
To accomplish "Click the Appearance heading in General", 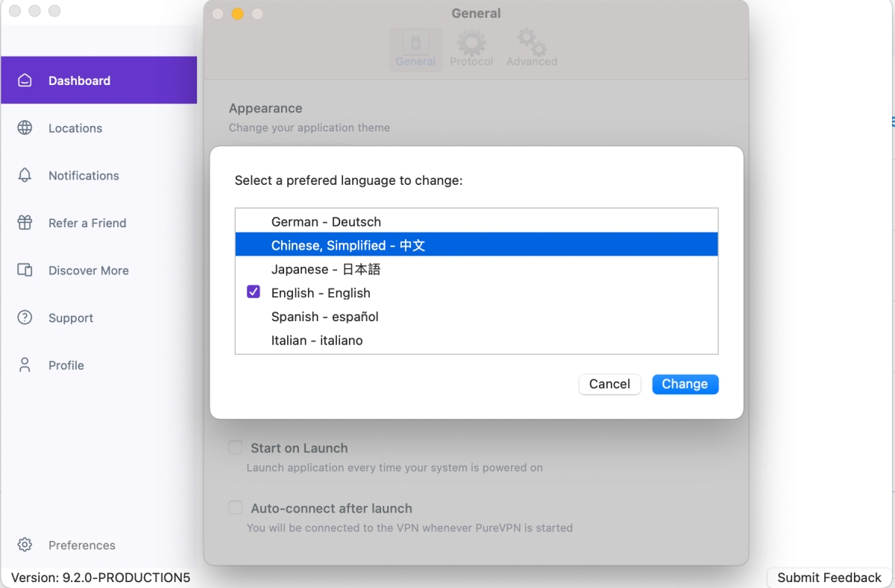I will point(266,108).
